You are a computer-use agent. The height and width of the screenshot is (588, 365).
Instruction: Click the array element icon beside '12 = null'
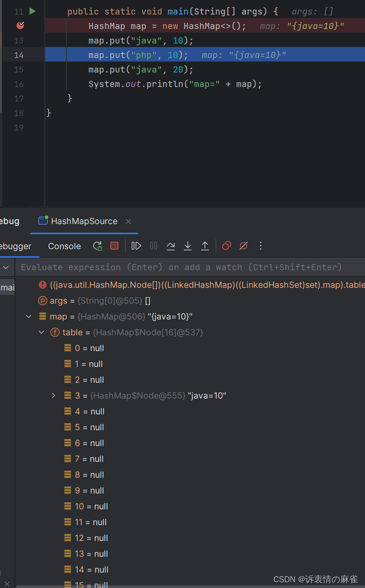click(x=67, y=538)
